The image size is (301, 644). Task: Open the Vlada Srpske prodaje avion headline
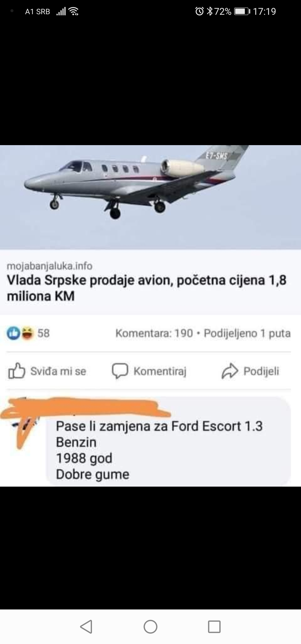pyautogui.click(x=147, y=288)
